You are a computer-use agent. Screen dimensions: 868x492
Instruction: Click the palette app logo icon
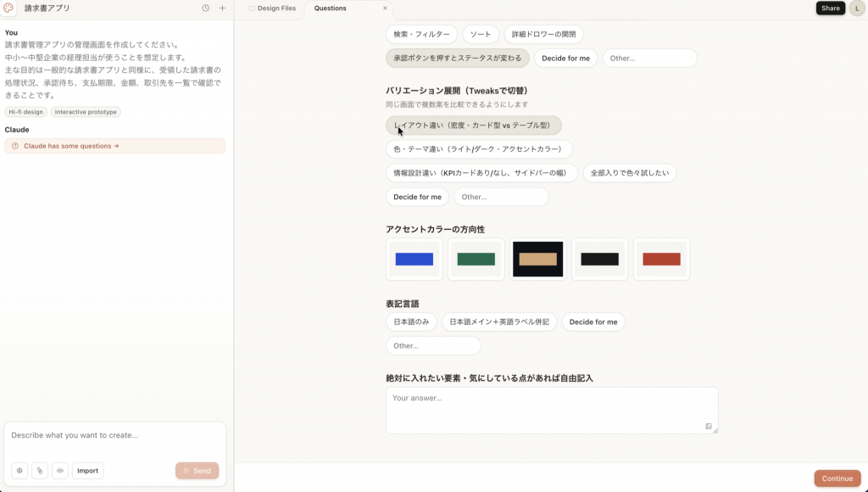[x=8, y=8]
